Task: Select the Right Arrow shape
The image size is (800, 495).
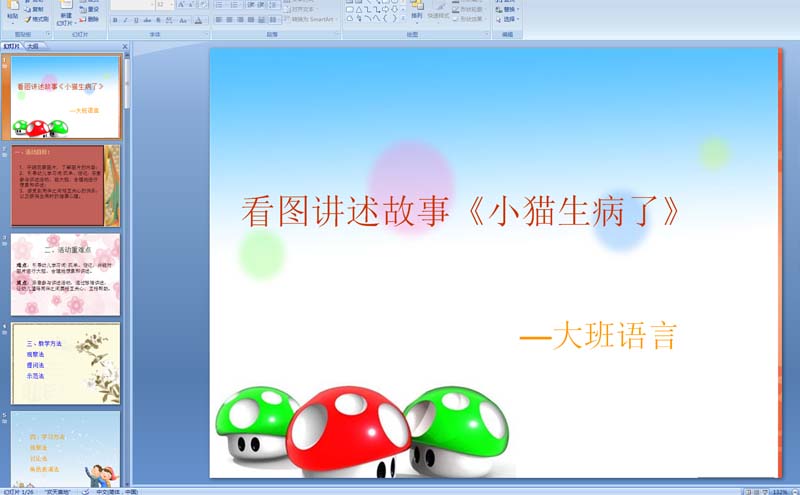Action: click(x=385, y=9)
